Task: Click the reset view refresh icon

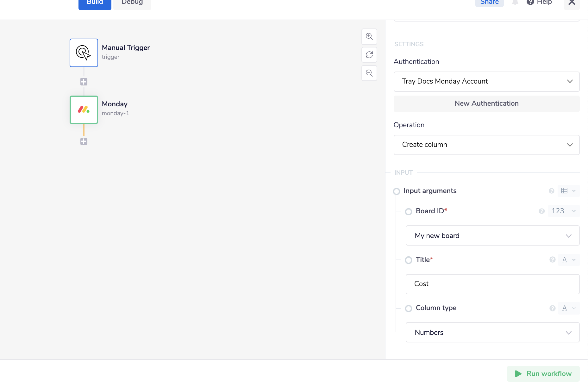Action: click(x=369, y=55)
